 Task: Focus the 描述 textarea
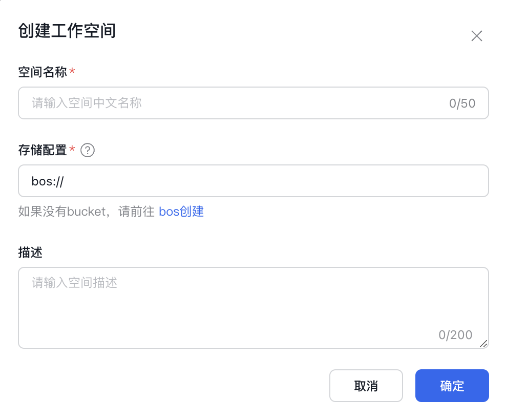[x=254, y=308]
